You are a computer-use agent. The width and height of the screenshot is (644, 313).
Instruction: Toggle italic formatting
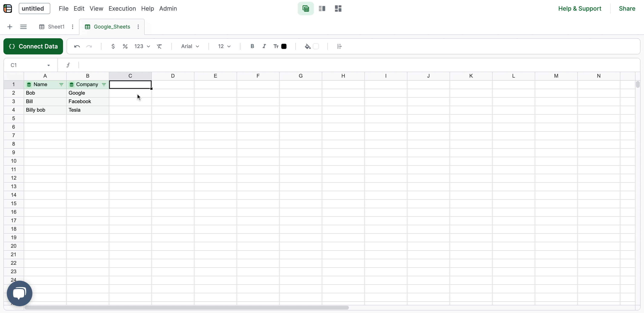264,46
